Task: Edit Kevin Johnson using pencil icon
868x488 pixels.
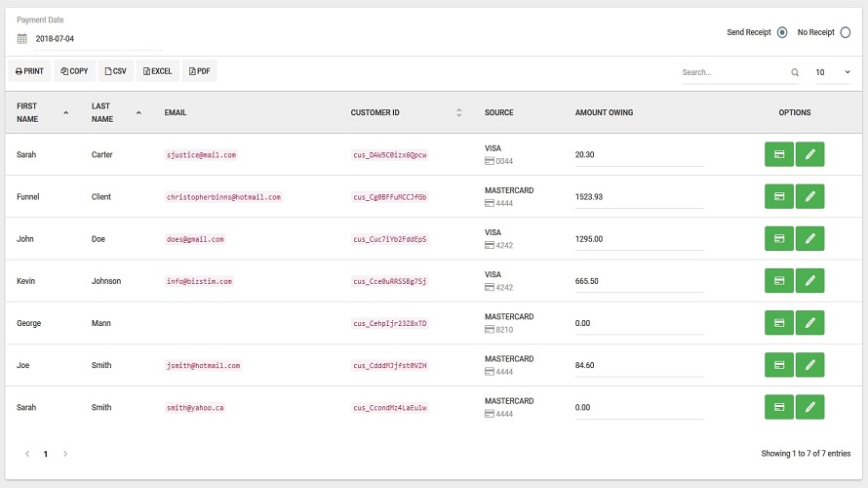Action: pos(809,281)
